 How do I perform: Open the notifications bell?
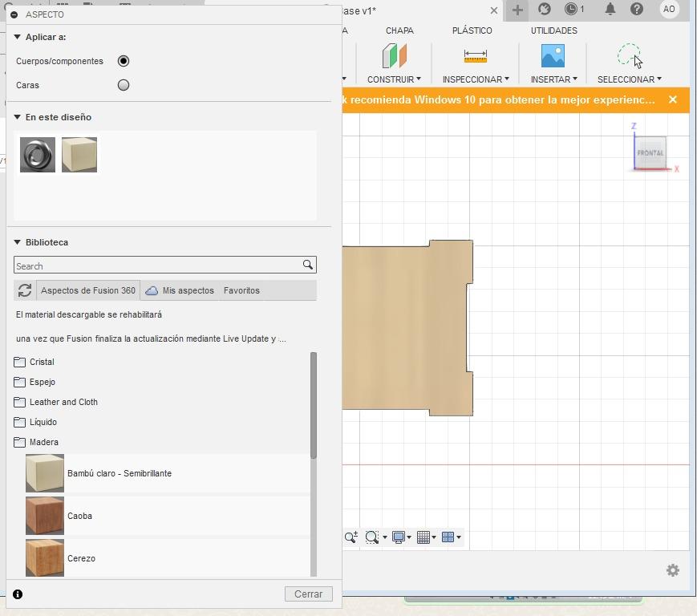[610, 10]
